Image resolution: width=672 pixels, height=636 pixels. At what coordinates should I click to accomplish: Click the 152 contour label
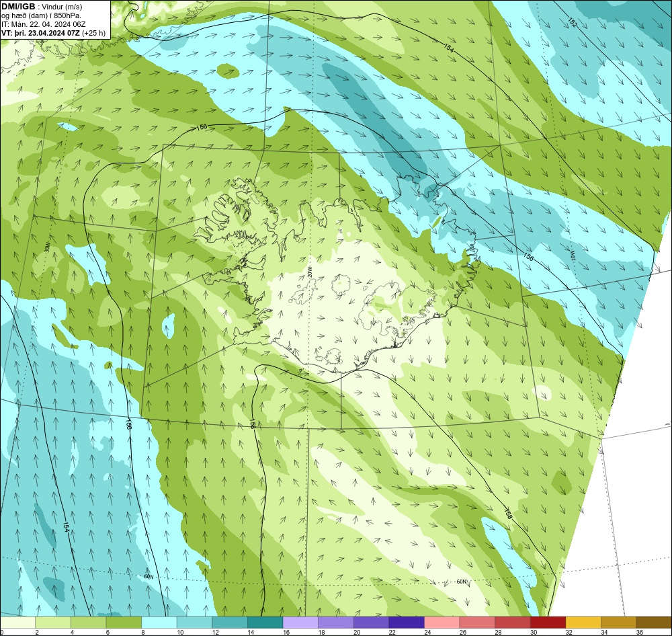(x=572, y=23)
